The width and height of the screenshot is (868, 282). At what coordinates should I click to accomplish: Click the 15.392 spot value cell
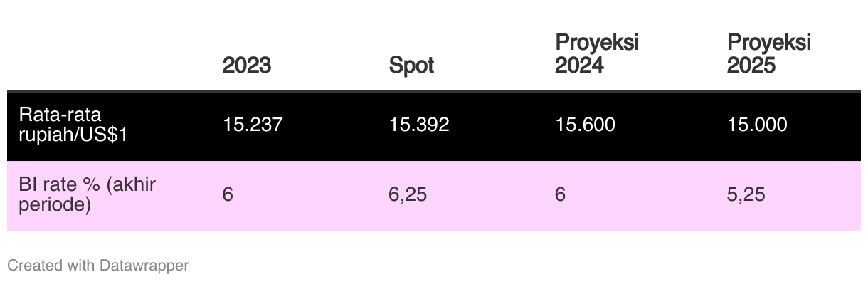(x=419, y=125)
